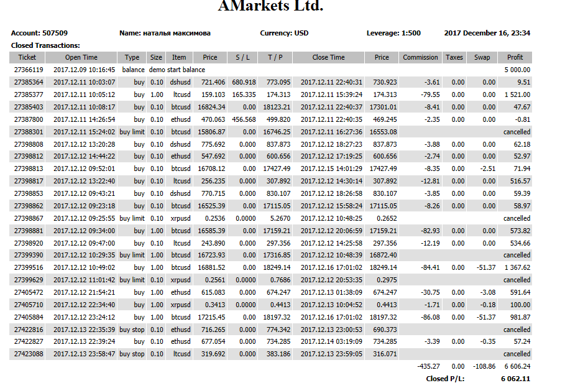Select the 52.97 profit value
Screen dimensions: 588x388
point(522,156)
